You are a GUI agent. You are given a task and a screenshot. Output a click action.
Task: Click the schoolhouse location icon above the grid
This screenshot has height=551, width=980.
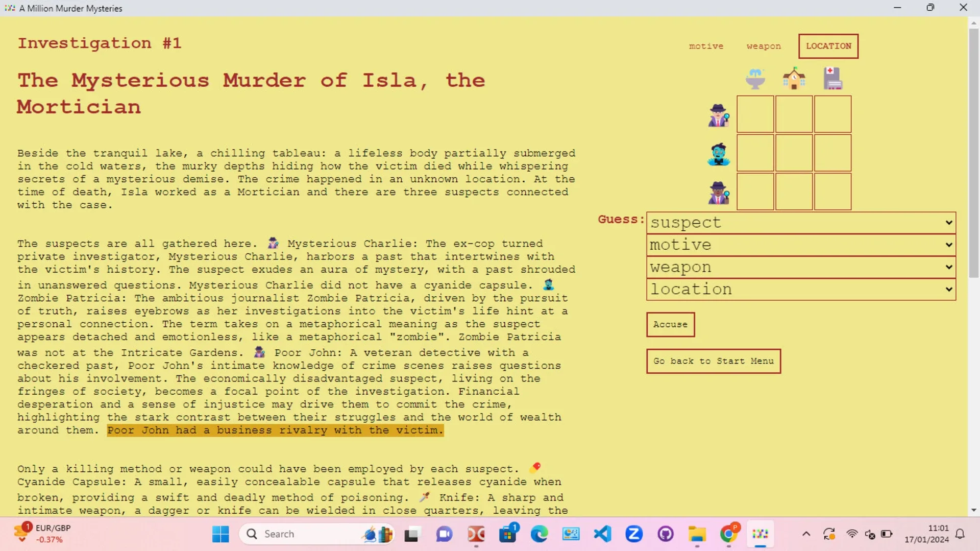[794, 79]
